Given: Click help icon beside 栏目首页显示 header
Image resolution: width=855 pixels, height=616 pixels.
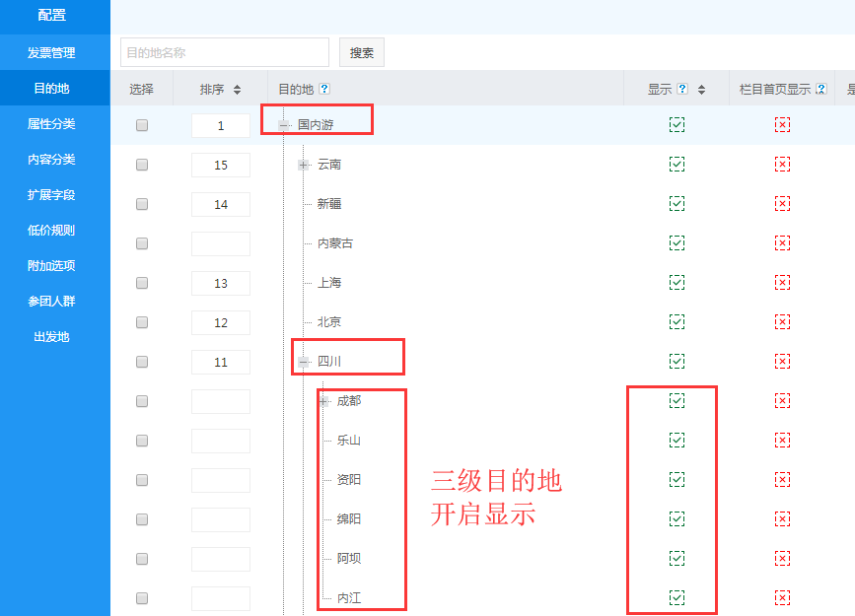Looking at the screenshot, I should point(820,89).
